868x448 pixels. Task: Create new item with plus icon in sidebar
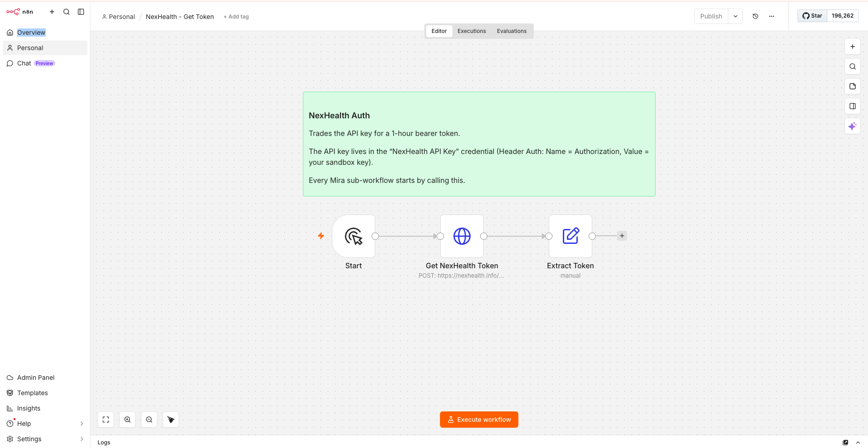click(x=52, y=12)
